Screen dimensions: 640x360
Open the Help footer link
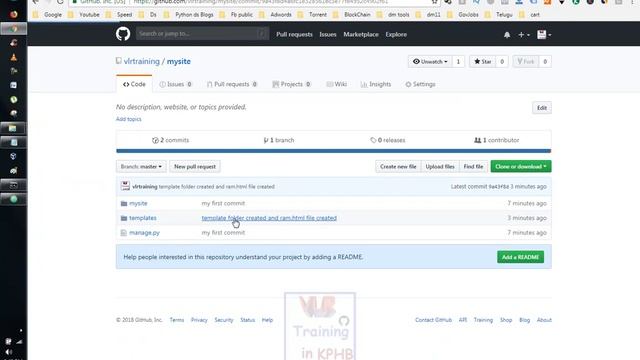coord(267,320)
